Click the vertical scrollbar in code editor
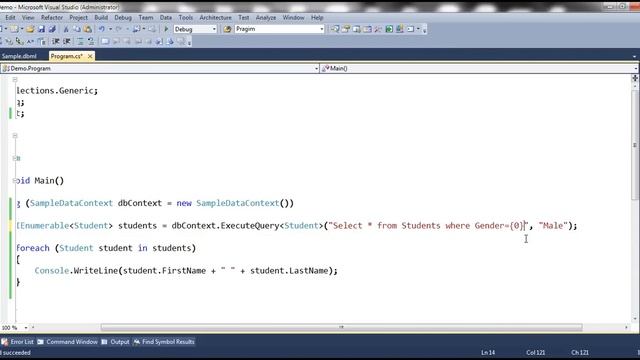The width and height of the screenshot is (640, 360). tap(635, 145)
